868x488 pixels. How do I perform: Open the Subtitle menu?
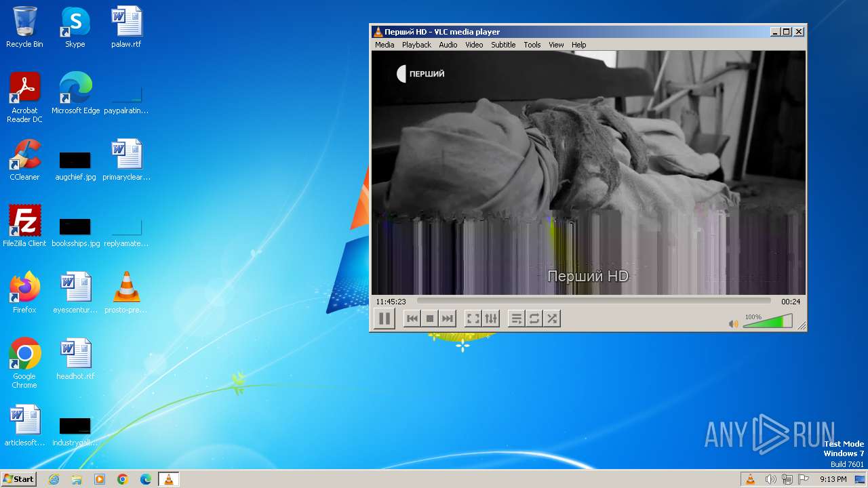click(503, 45)
